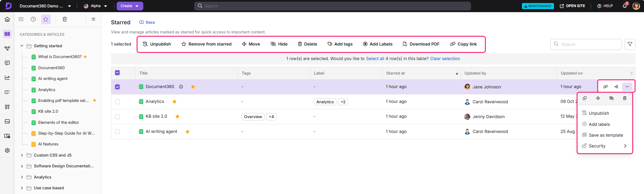
Task: Select the hide eye icon in popup
Action: click(611, 98)
